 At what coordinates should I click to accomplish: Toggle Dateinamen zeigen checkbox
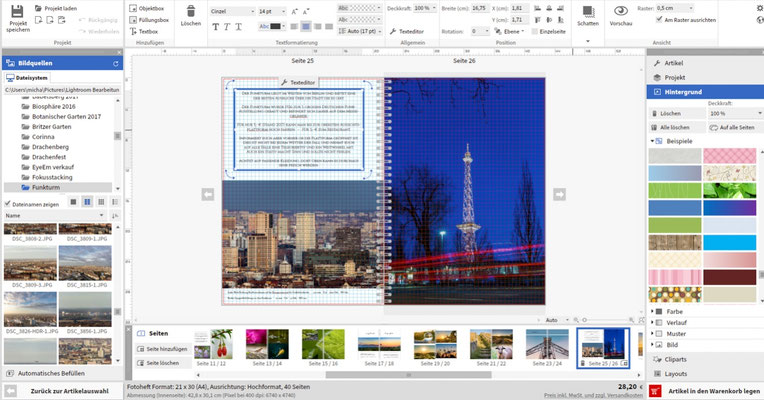tap(7, 204)
